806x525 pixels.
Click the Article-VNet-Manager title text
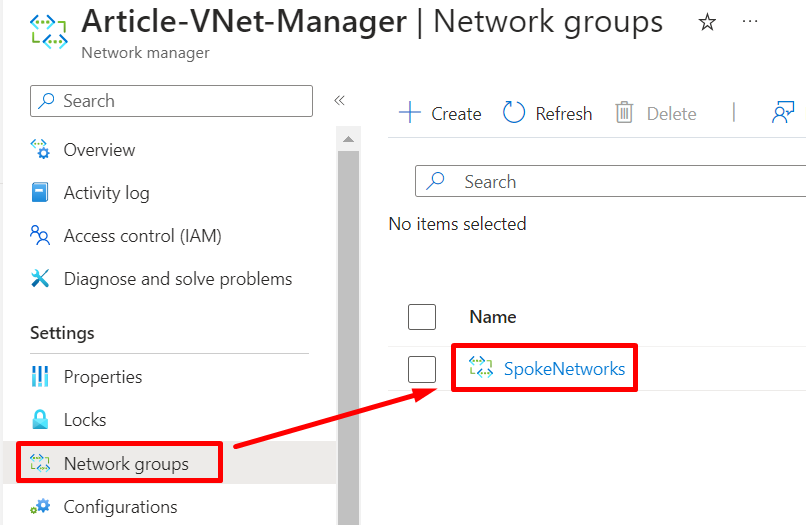click(x=244, y=22)
